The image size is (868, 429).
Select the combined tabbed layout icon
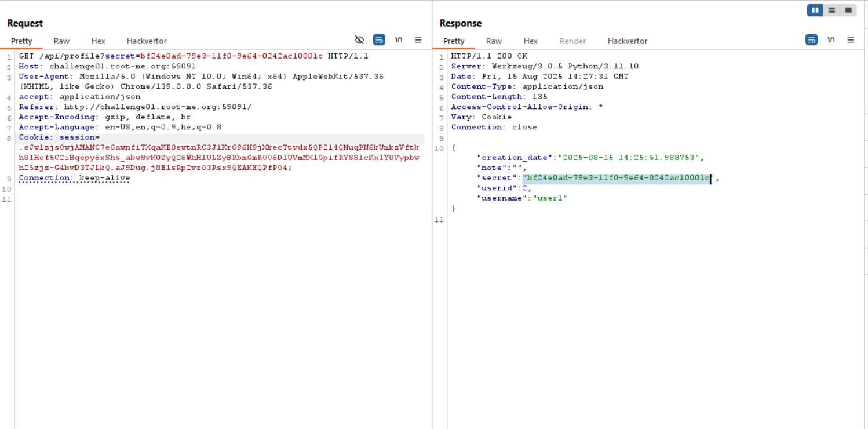tap(848, 10)
